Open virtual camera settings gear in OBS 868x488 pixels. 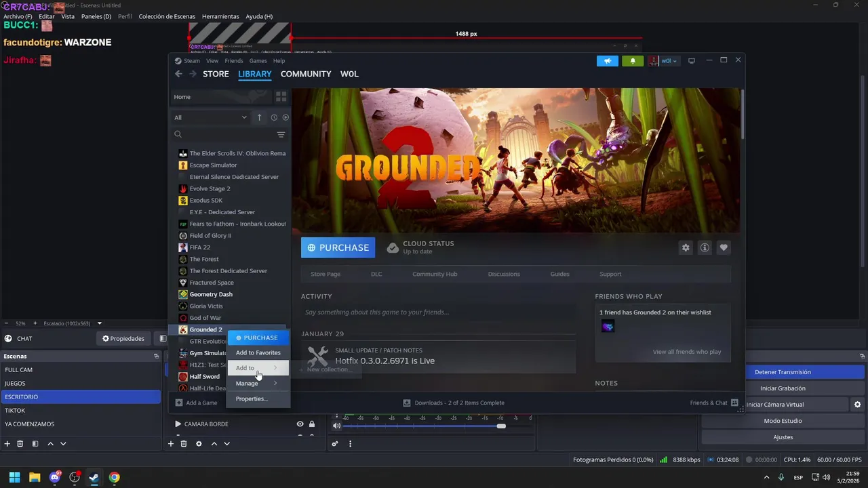click(x=857, y=405)
